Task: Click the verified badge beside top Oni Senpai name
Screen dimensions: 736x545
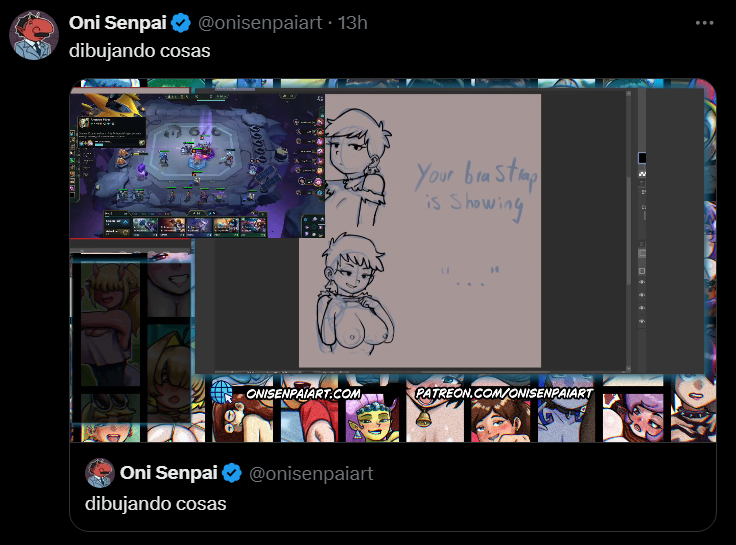Action: [x=181, y=23]
